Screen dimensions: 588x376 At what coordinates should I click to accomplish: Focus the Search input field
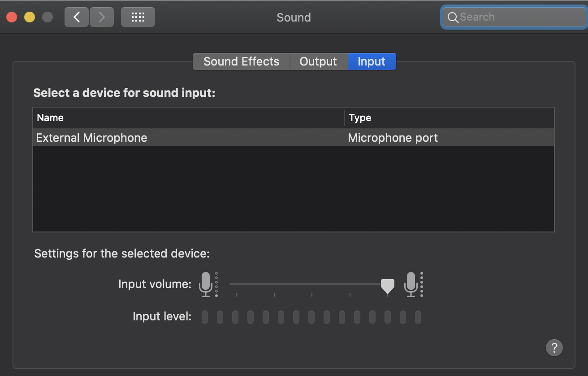(520, 17)
